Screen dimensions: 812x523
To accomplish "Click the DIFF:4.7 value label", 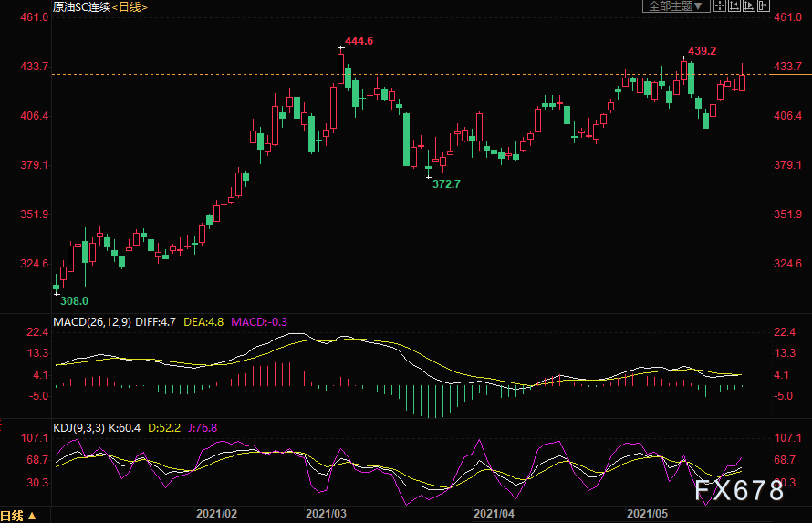I will click(158, 321).
